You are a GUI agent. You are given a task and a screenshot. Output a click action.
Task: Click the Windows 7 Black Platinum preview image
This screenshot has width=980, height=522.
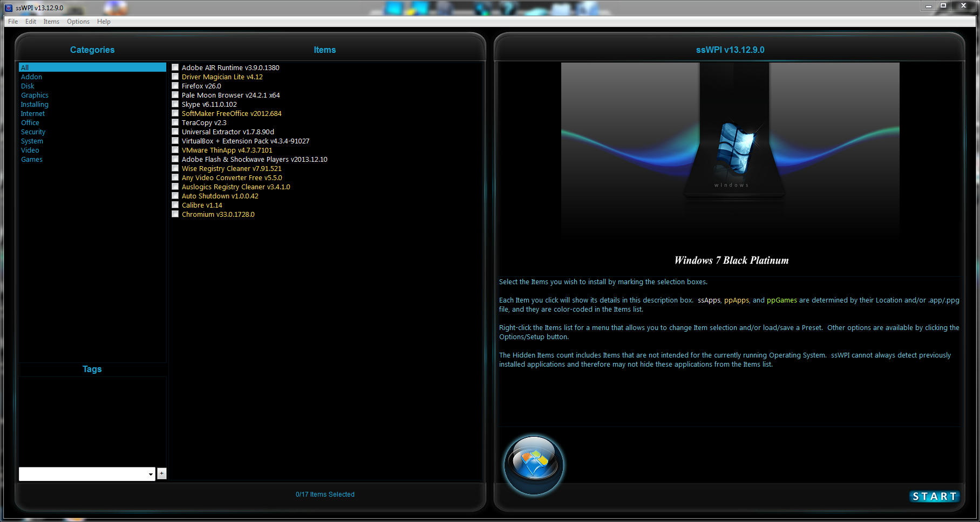[730, 151]
